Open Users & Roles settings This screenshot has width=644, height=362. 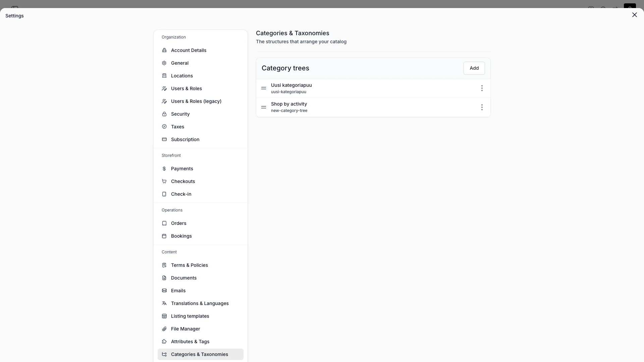click(x=201, y=88)
